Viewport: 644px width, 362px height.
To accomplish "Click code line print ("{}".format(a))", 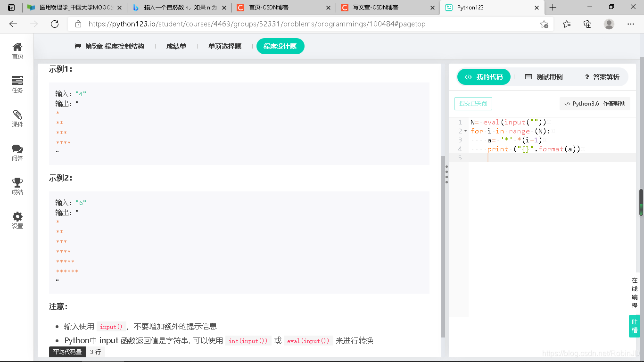I will coord(534,149).
